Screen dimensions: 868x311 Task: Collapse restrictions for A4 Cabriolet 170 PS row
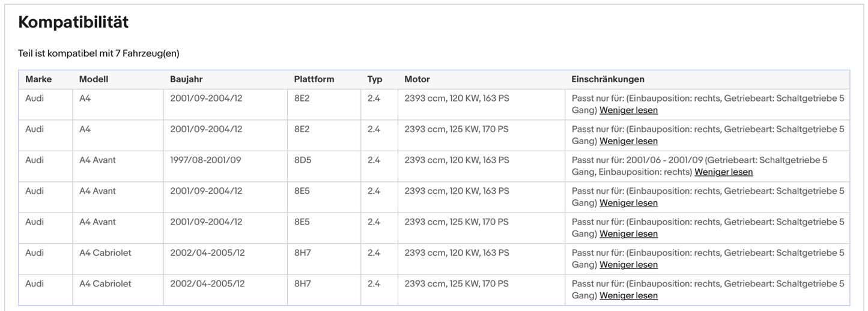click(628, 296)
